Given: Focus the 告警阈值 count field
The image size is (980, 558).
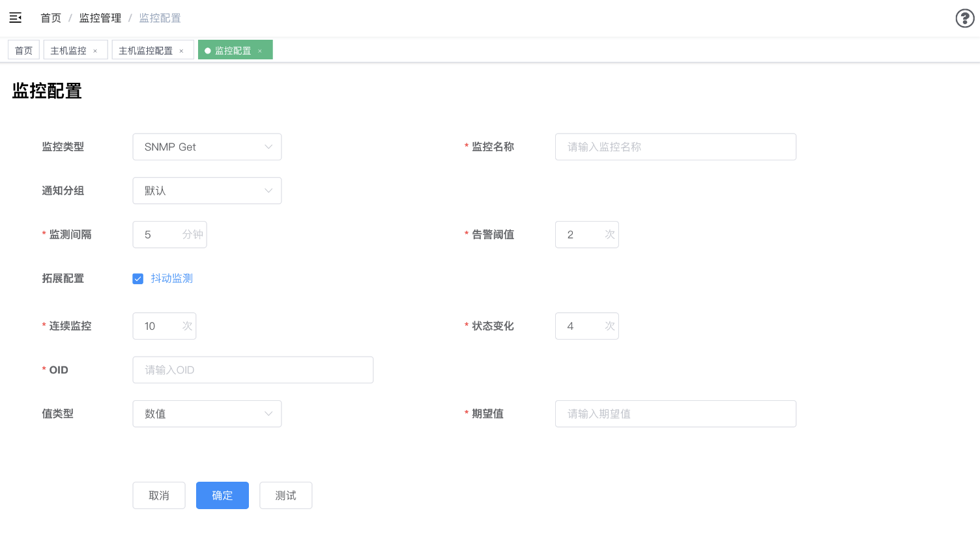Looking at the screenshot, I should (x=587, y=235).
